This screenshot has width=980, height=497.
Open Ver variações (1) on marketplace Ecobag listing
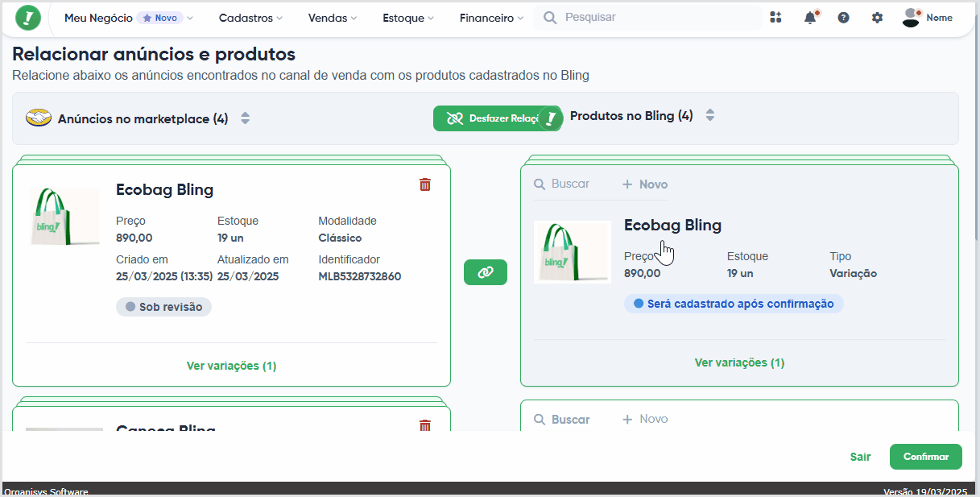click(x=231, y=366)
